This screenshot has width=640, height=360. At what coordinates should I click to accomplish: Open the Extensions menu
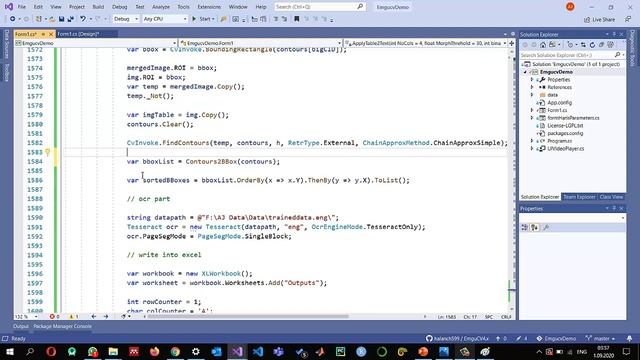pyautogui.click(x=209, y=7)
